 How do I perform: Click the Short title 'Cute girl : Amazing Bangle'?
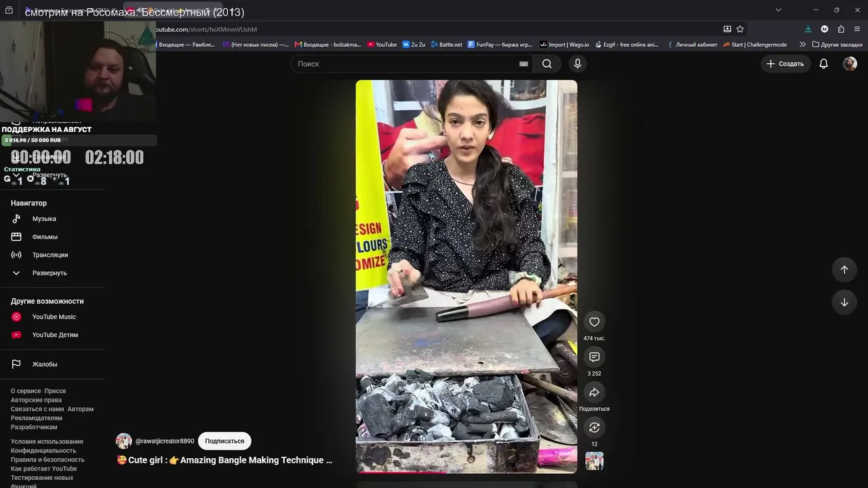tap(224, 460)
